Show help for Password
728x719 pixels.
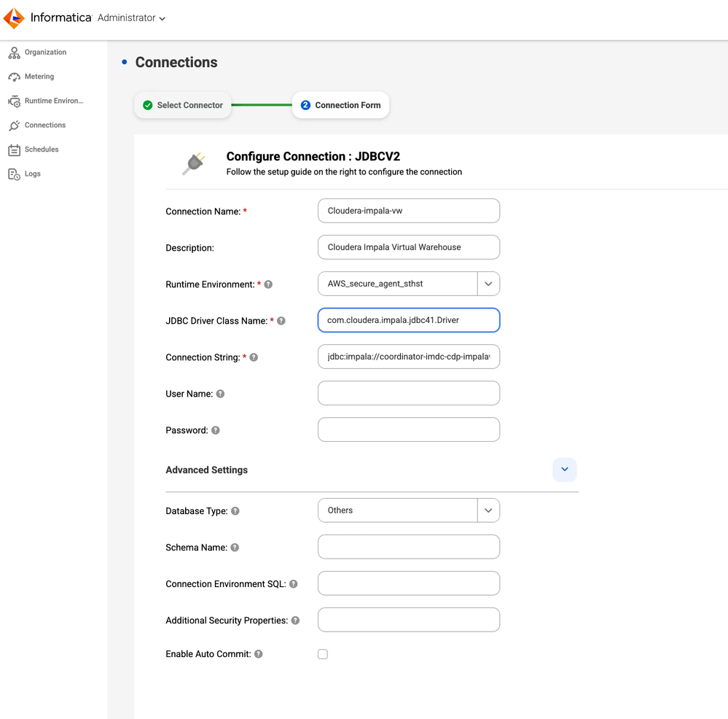point(216,430)
